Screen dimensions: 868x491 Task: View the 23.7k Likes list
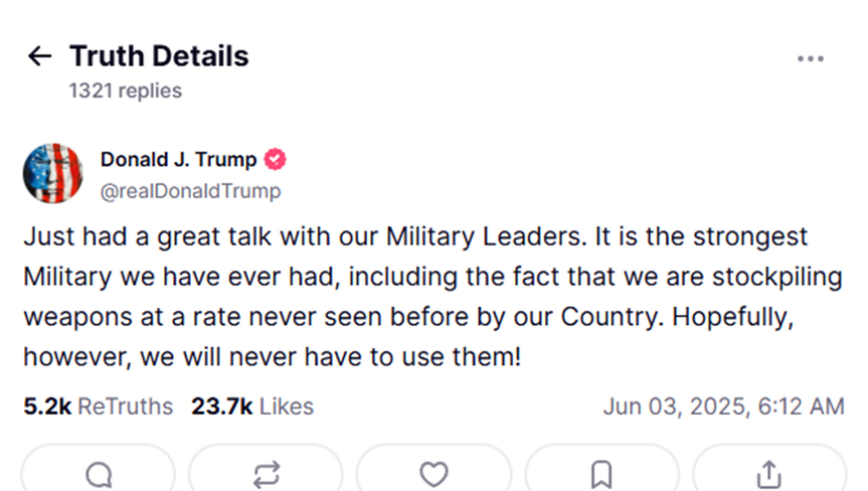coord(252,406)
